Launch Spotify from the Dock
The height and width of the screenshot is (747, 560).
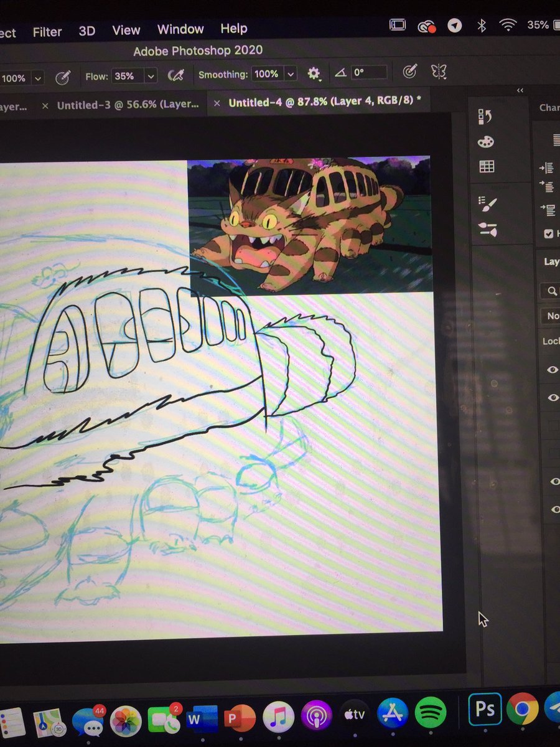pyautogui.click(x=431, y=712)
